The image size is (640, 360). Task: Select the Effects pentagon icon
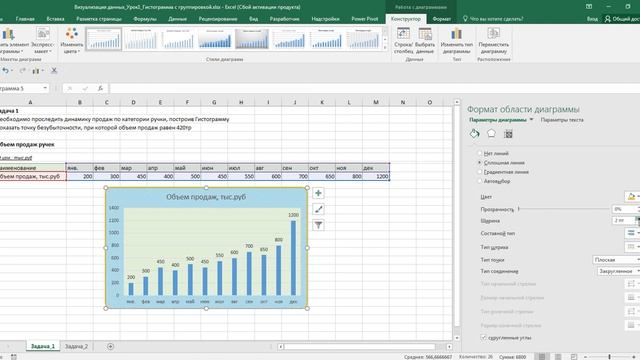click(491, 133)
